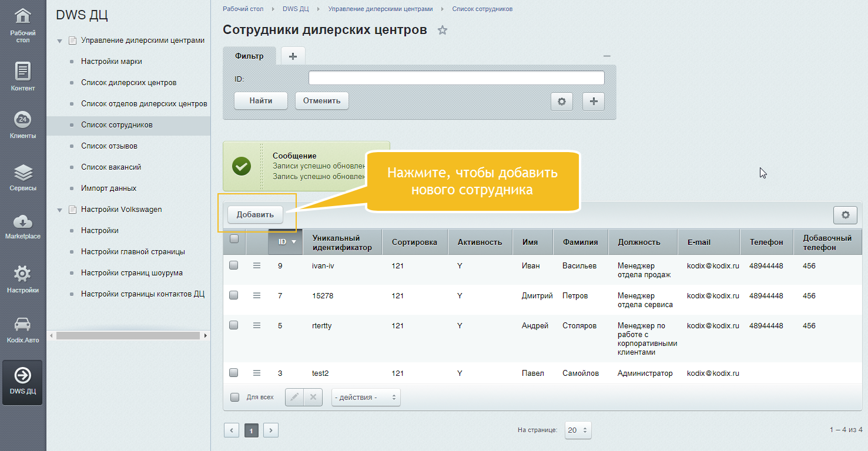Open the Клиенты sidebar section
Viewport: 868px width, 451px height.
pyautogui.click(x=23, y=124)
